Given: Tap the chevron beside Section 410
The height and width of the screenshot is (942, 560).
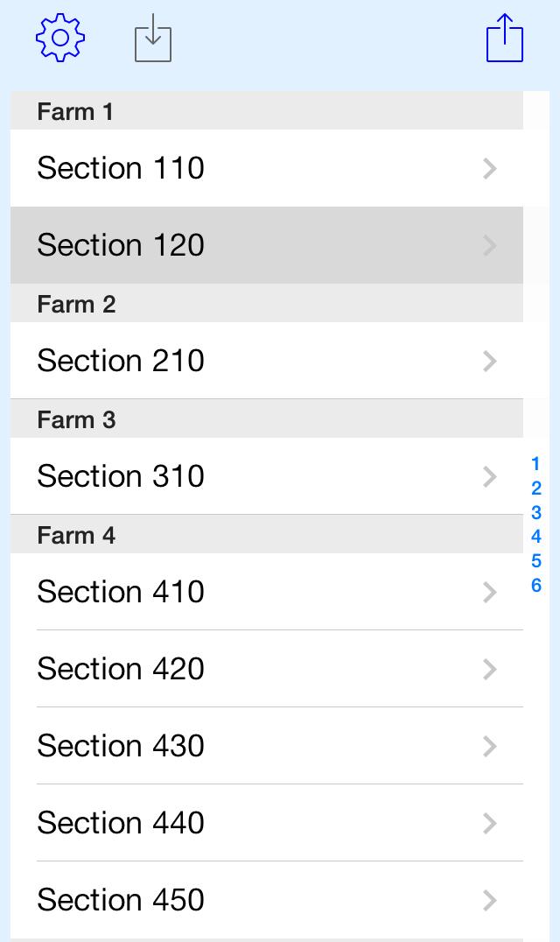Looking at the screenshot, I should [x=490, y=593].
